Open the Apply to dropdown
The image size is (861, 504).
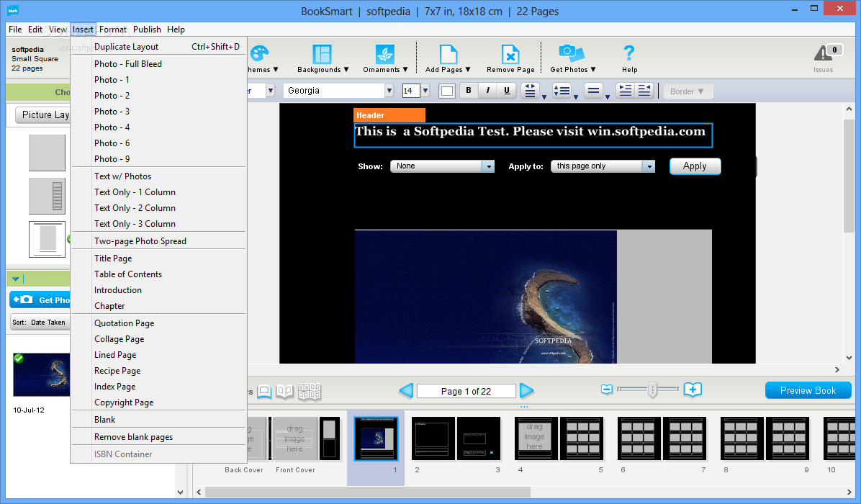point(603,166)
